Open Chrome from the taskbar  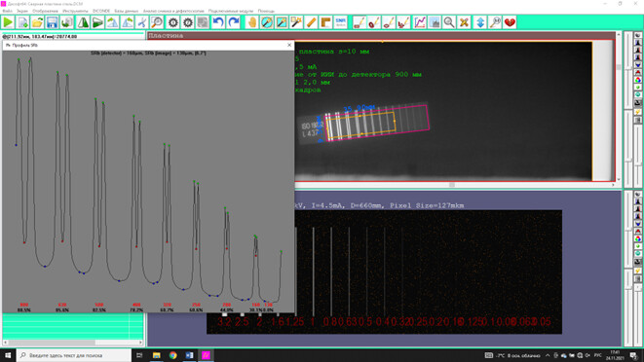pos(172,355)
